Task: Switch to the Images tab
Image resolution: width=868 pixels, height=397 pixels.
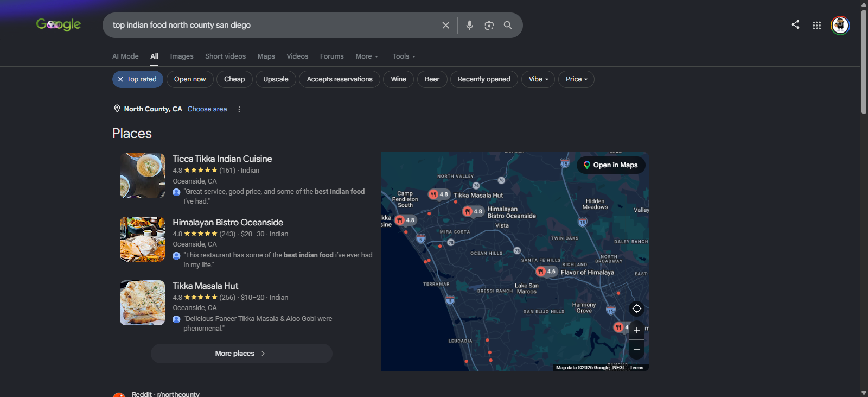Action: tap(182, 56)
